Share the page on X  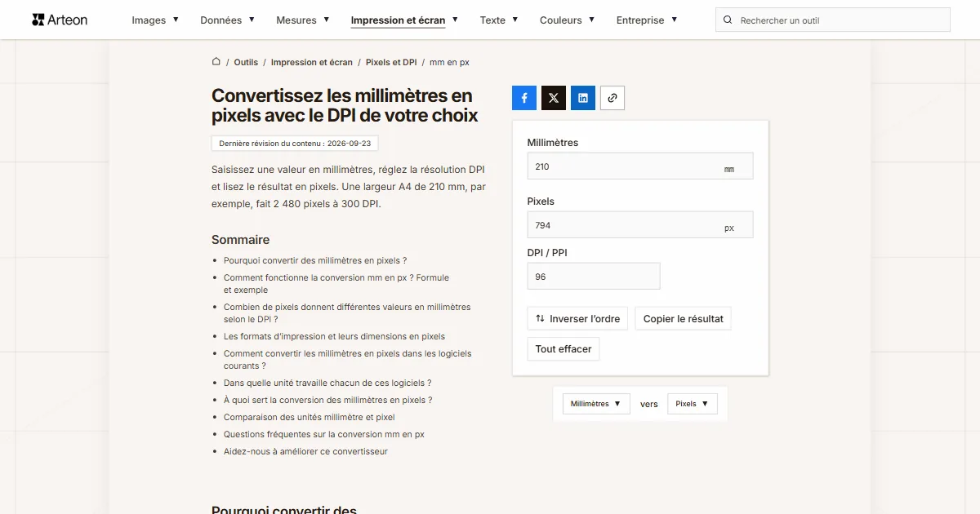(554, 98)
